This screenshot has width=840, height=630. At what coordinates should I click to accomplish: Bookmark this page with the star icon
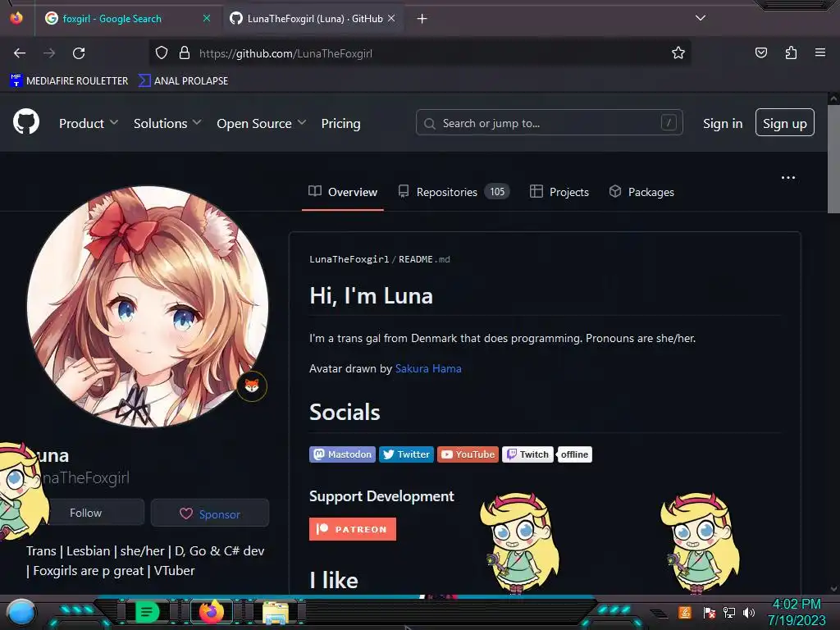678,52
